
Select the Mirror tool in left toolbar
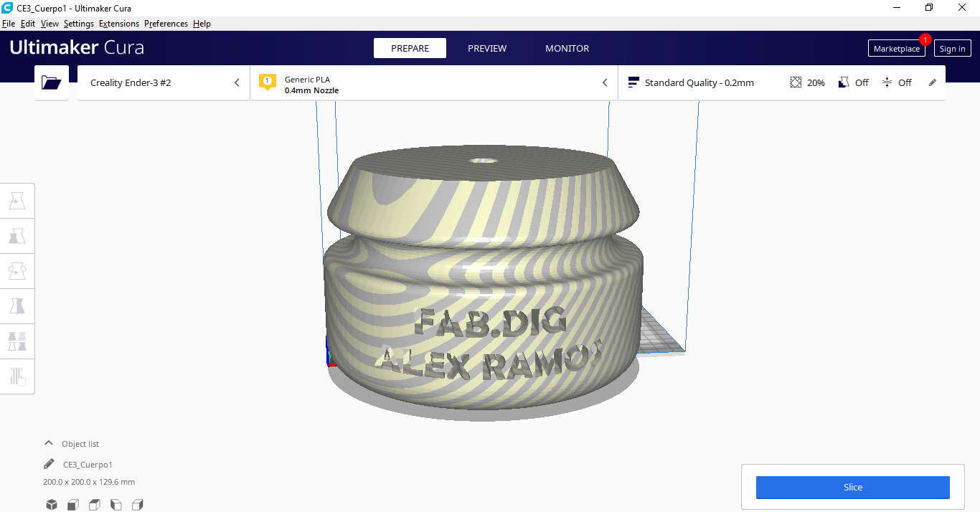pos(17,306)
